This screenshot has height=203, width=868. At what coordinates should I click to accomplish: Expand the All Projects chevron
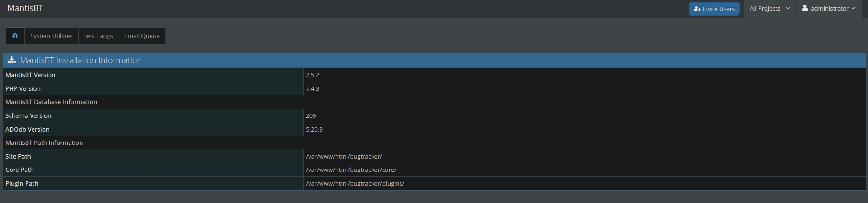(x=787, y=9)
